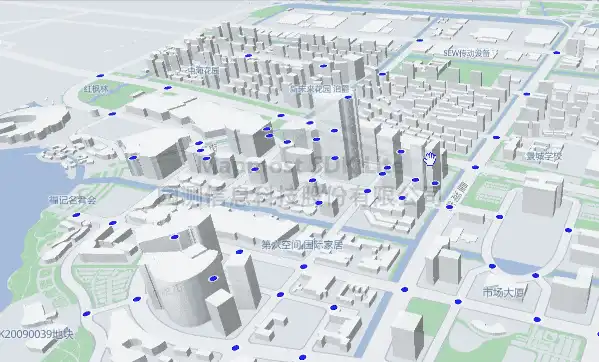Click blue marker directly below 福记名宴会 label
Image resolution: width=599 pixels, height=362 pixels.
pyautogui.click(x=76, y=215)
